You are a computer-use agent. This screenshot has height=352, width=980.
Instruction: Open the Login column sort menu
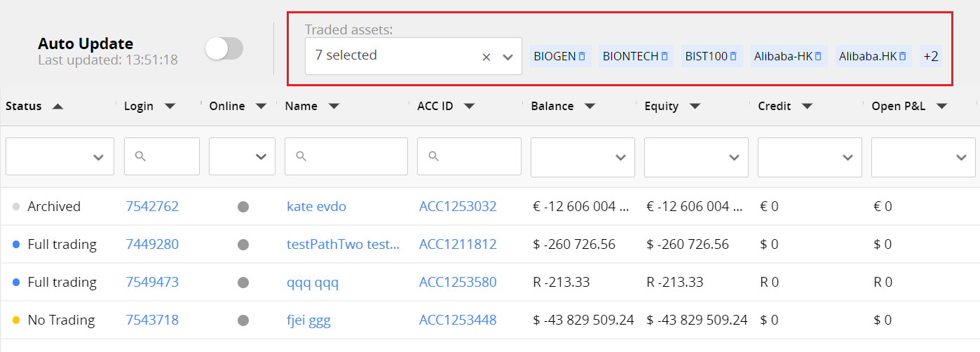[170, 107]
